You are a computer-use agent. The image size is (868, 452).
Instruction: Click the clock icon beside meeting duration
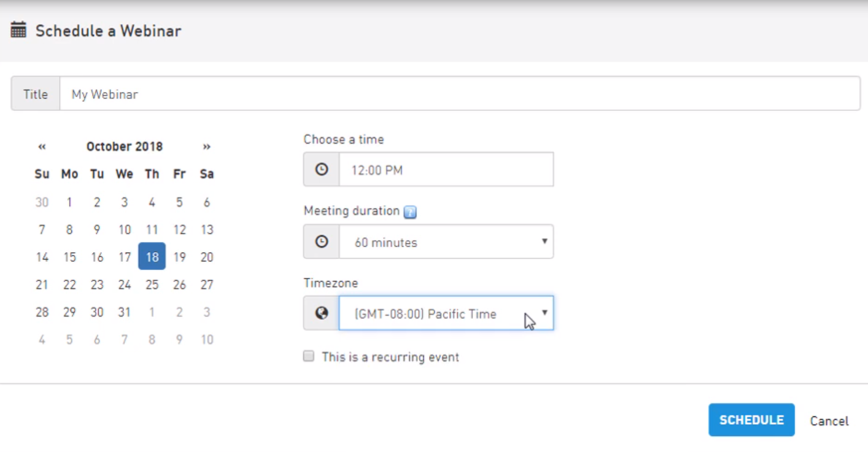[x=321, y=242]
